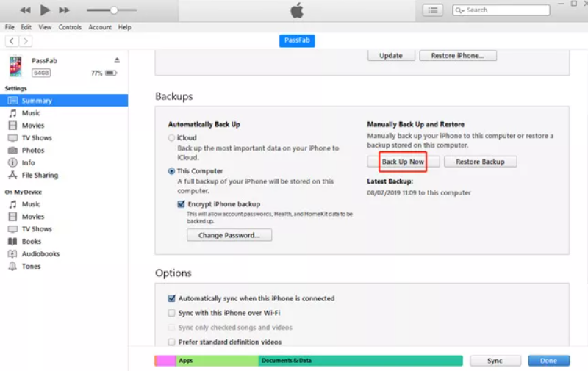Click the Change Password button
Image resolution: width=588 pixels, height=371 pixels.
pyautogui.click(x=229, y=236)
